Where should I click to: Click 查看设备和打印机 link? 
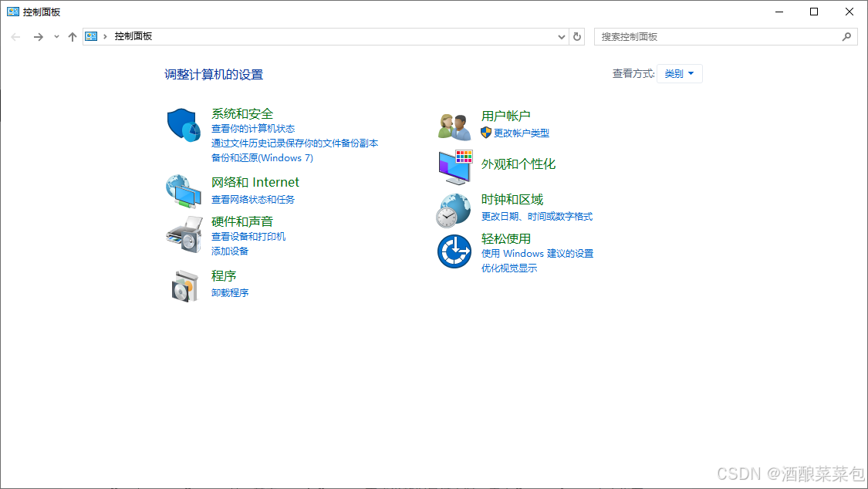tap(248, 237)
